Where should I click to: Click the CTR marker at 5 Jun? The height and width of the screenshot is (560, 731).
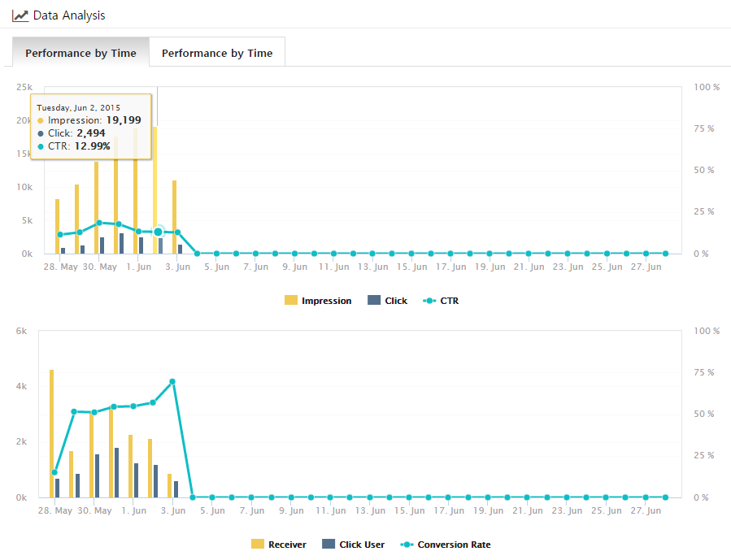click(x=216, y=254)
